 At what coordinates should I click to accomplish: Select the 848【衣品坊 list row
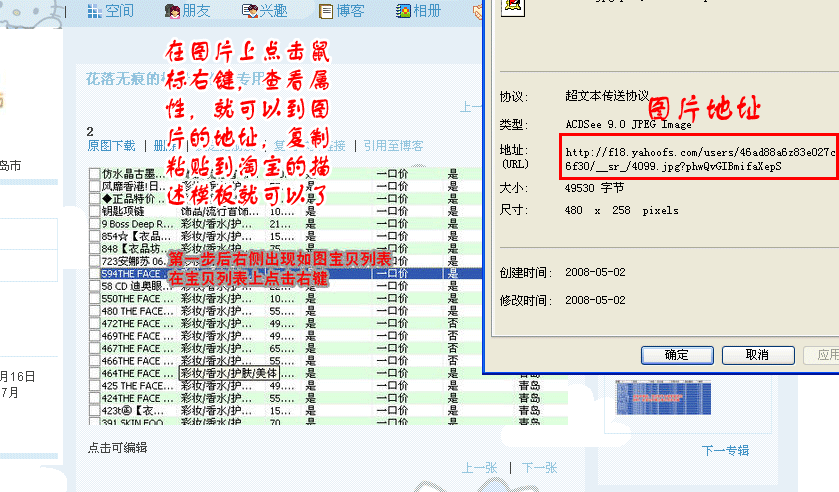[x=286, y=248]
